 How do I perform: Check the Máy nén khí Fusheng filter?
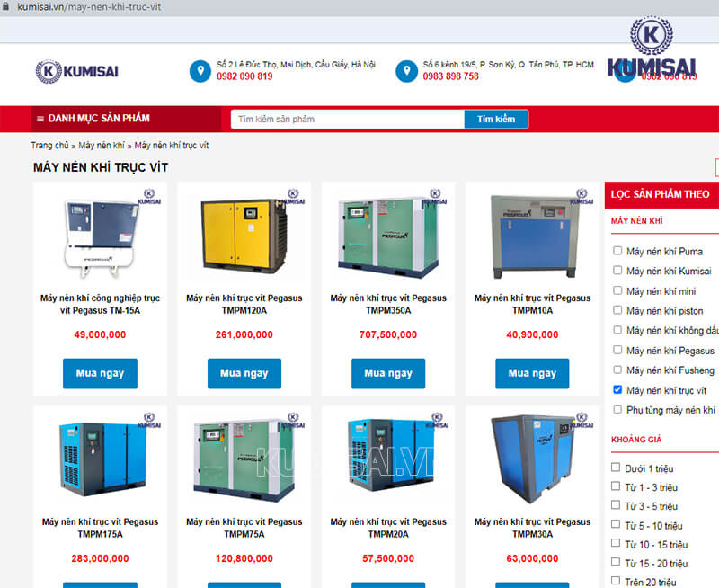pos(617,370)
